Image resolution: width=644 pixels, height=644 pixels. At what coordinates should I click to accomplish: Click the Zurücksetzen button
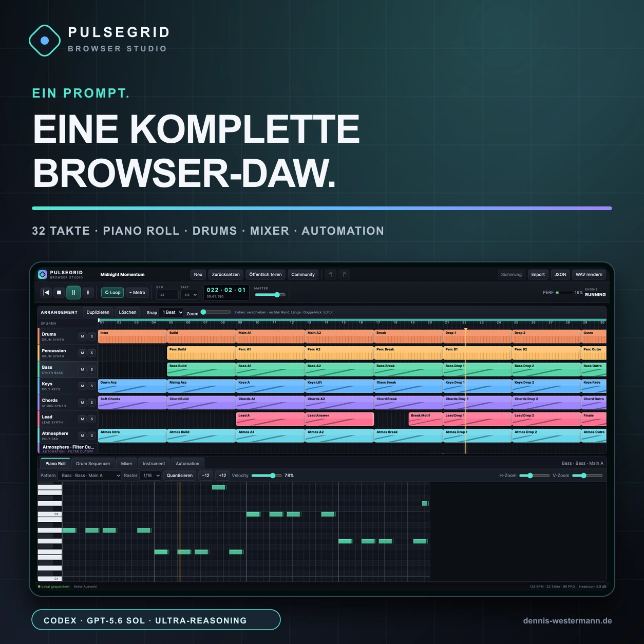coord(226,274)
